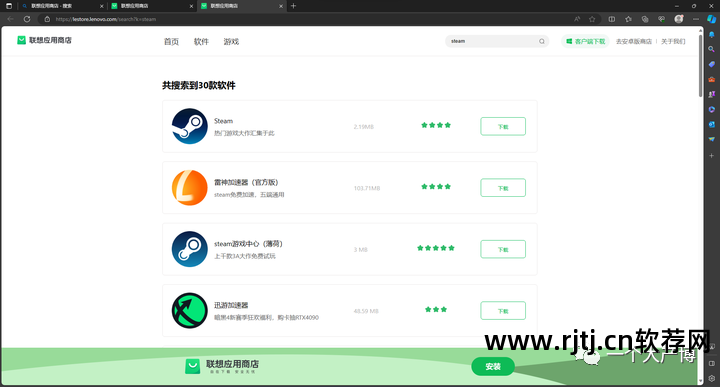Viewport: 720px width, 387px height.
Task: Click the 48.59 MB size text
Action: click(x=366, y=311)
